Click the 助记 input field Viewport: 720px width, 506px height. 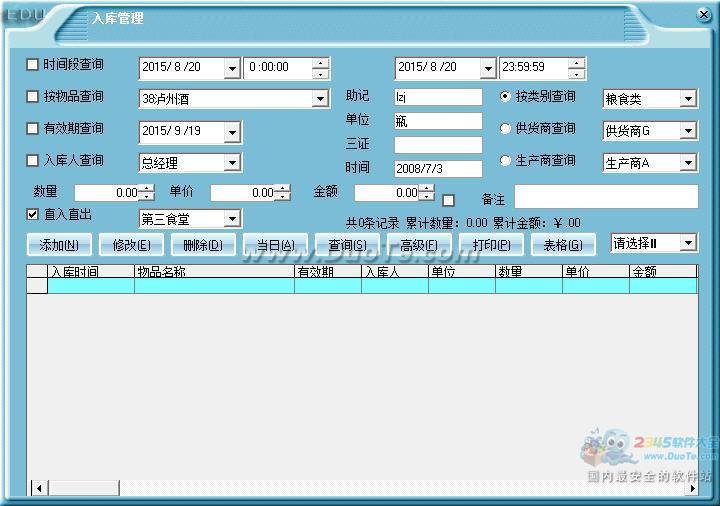[x=438, y=97]
